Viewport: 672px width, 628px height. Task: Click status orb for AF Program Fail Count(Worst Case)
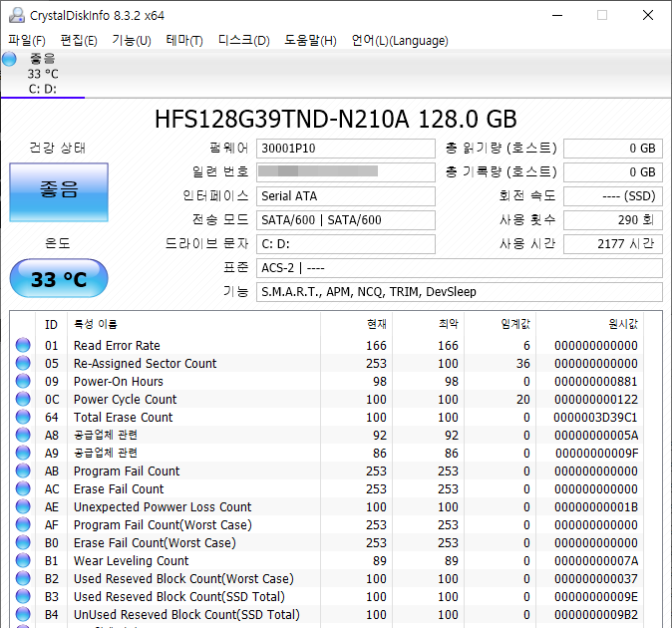tap(23, 524)
